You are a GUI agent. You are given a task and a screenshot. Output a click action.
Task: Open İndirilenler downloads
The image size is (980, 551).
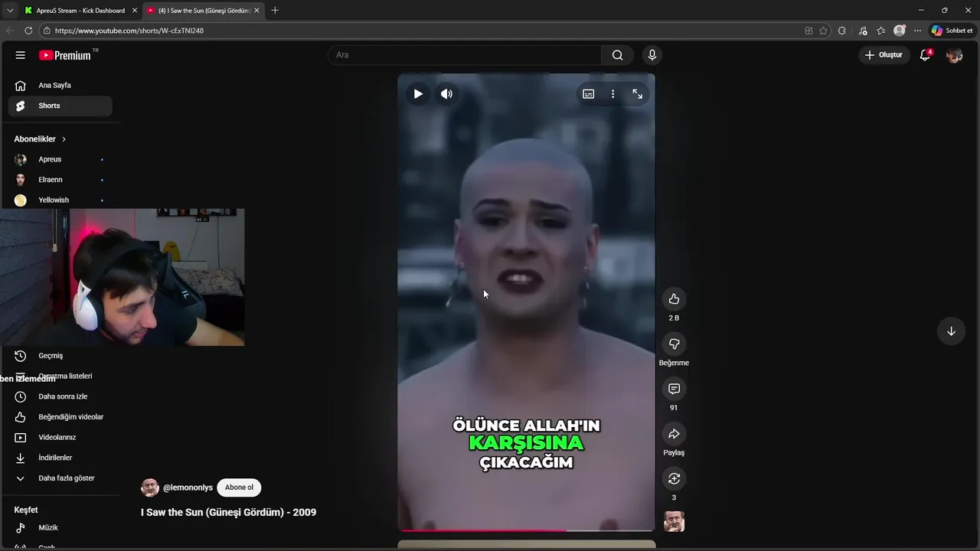(x=60, y=458)
